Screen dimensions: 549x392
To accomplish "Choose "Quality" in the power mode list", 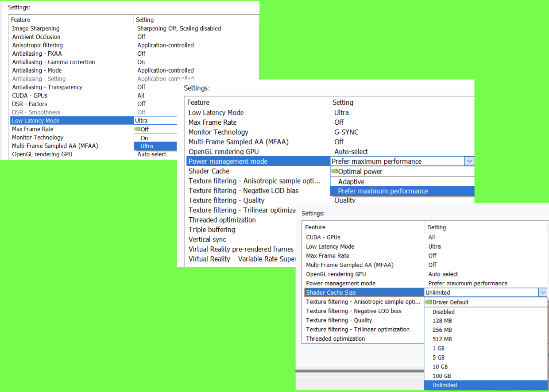I will click(344, 200).
